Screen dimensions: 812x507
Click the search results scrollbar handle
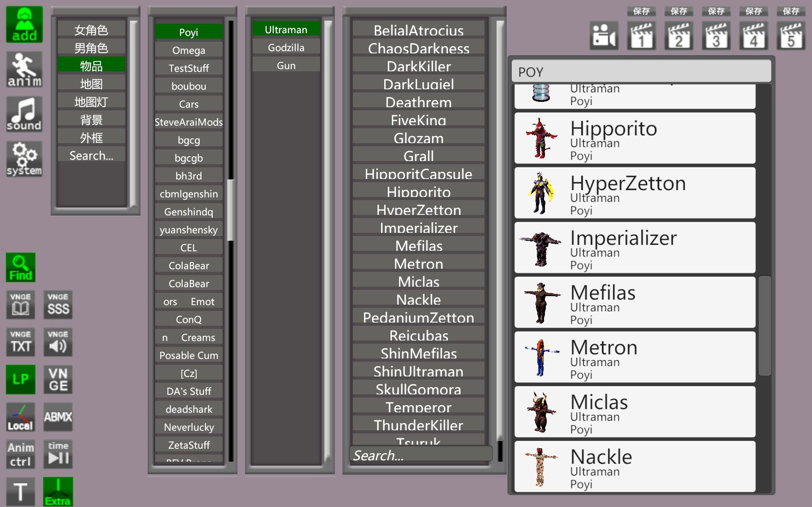click(x=764, y=326)
